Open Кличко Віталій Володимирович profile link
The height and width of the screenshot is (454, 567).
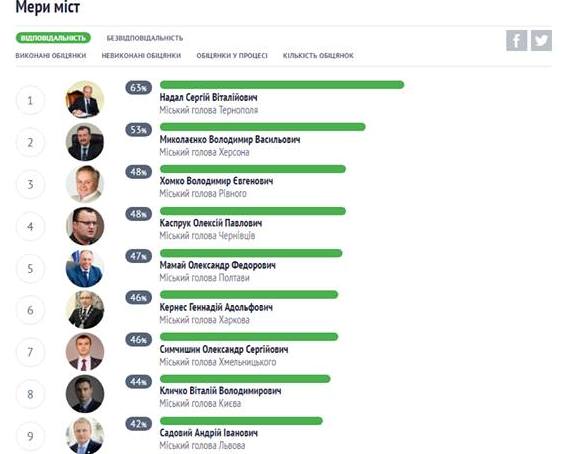pos(220,391)
